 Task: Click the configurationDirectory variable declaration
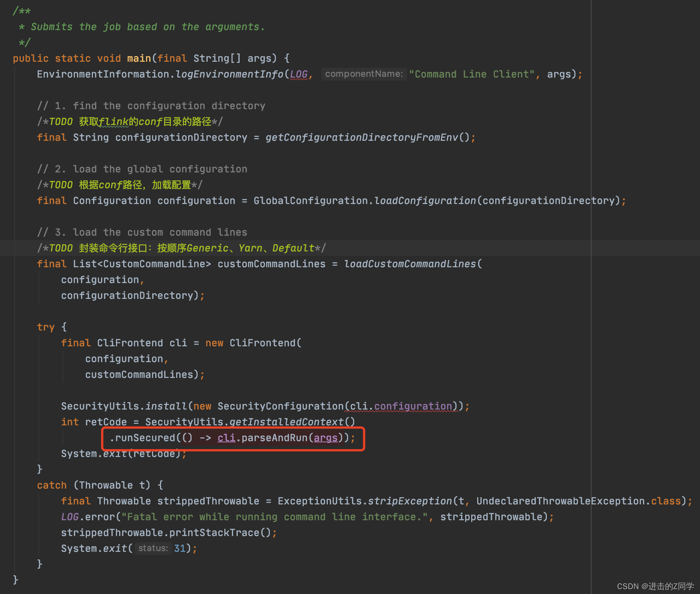[x=181, y=137]
